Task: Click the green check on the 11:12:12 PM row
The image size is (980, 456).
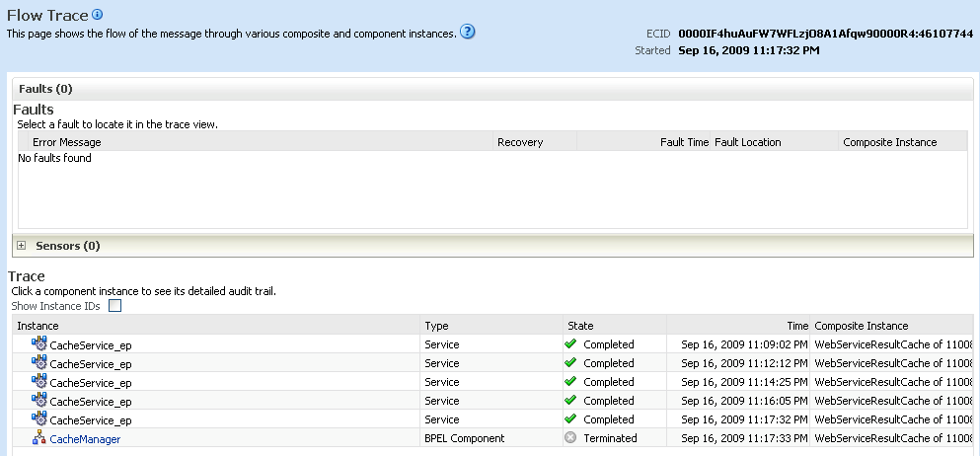Action: coord(570,363)
